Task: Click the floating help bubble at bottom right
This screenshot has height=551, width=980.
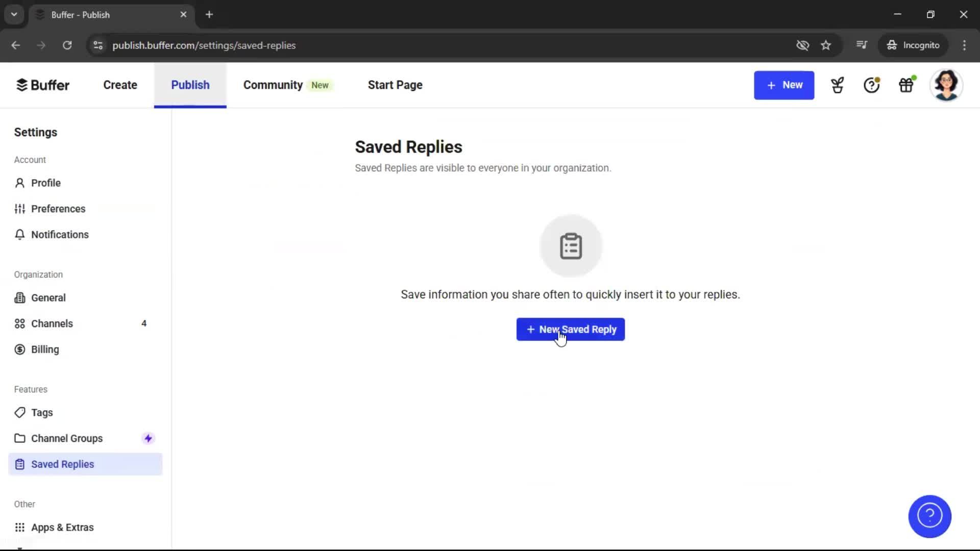Action: [x=929, y=516]
